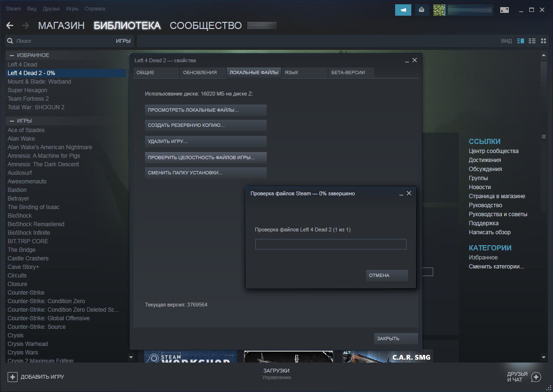
Task: Click the ЗАКРЫТЬ button
Action: tap(396, 338)
